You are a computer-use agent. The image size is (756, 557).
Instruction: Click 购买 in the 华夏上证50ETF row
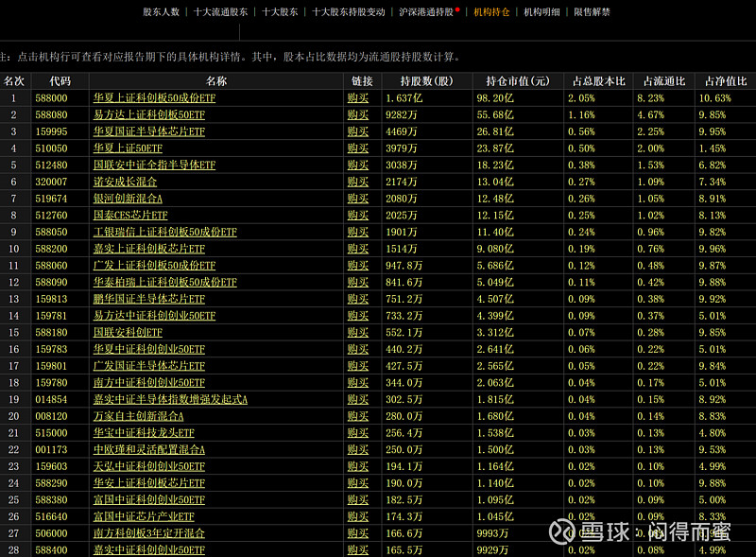(358, 148)
